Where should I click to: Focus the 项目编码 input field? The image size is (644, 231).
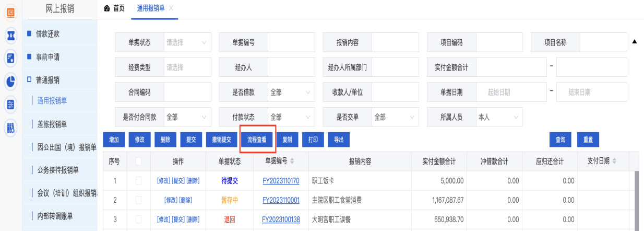tap(499, 42)
